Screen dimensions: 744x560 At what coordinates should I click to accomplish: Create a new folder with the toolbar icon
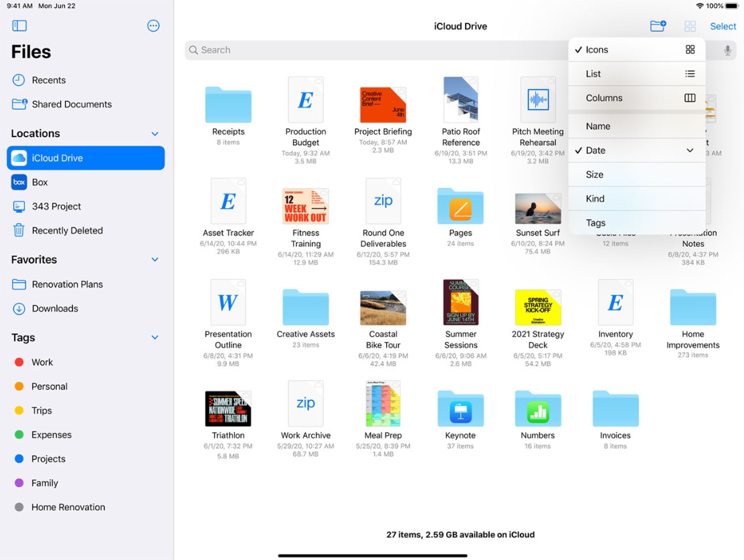click(658, 26)
